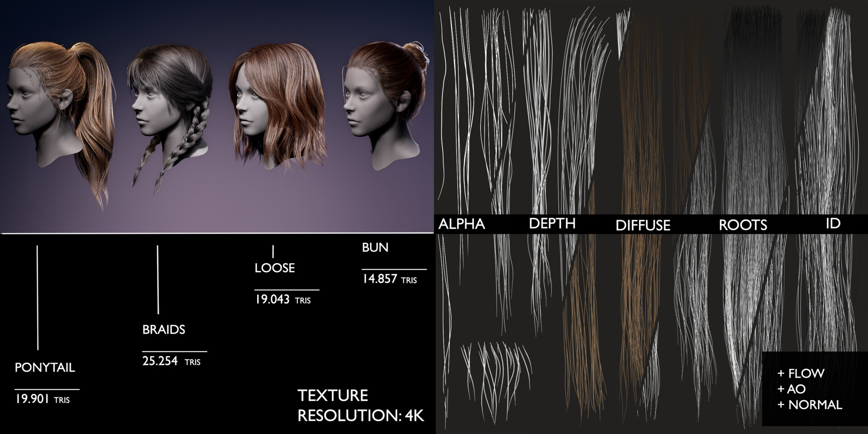Image resolution: width=868 pixels, height=434 pixels.
Task: Select the DEPTH texture label
Action: (552, 223)
